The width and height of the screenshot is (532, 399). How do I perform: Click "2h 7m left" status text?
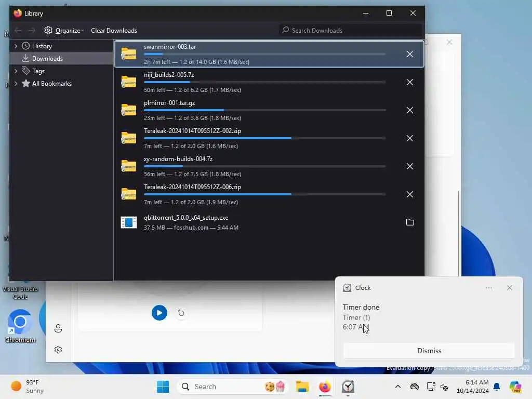click(157, 62)
